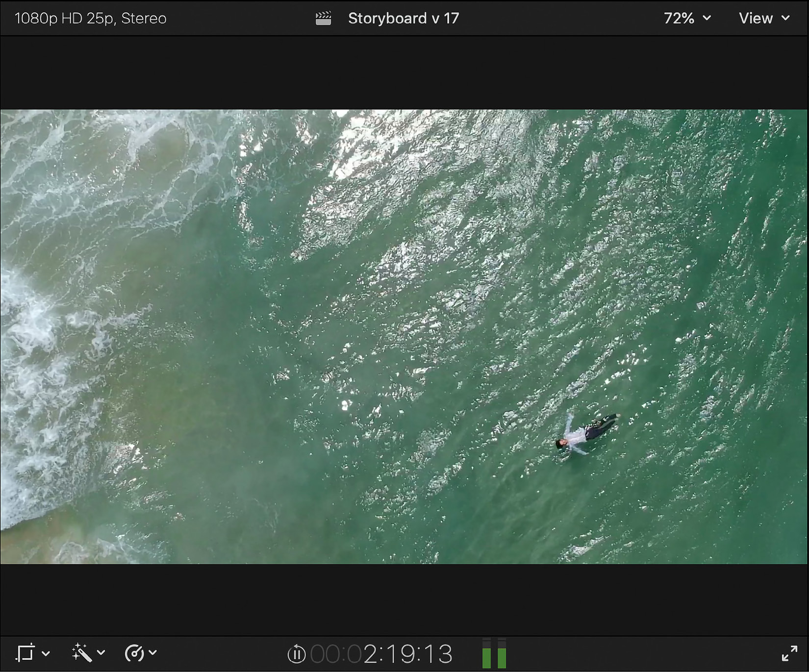The width and height of the screenshot is (809, 672).
Task: Enter full screen playback with arrows icon
Action: (x=789, y=653)
